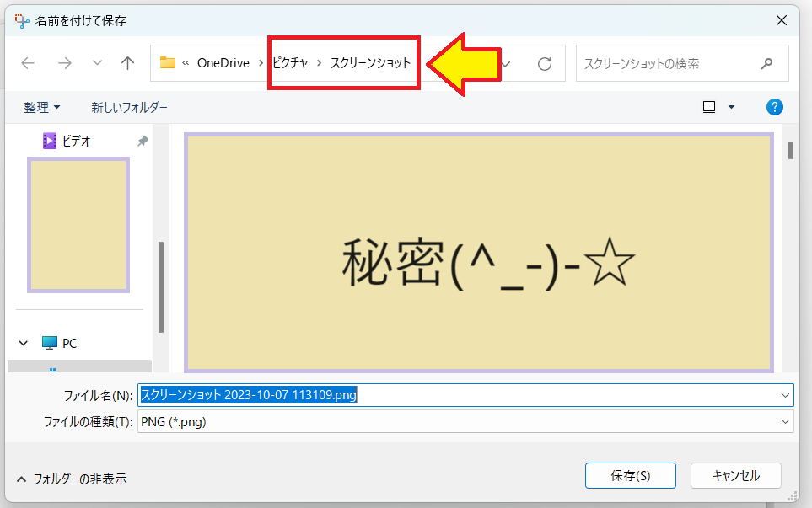Screen dimensions: 812x508
Task: Click the back navigation arrow
Action: pyautogui.click(x=28, y=63)
